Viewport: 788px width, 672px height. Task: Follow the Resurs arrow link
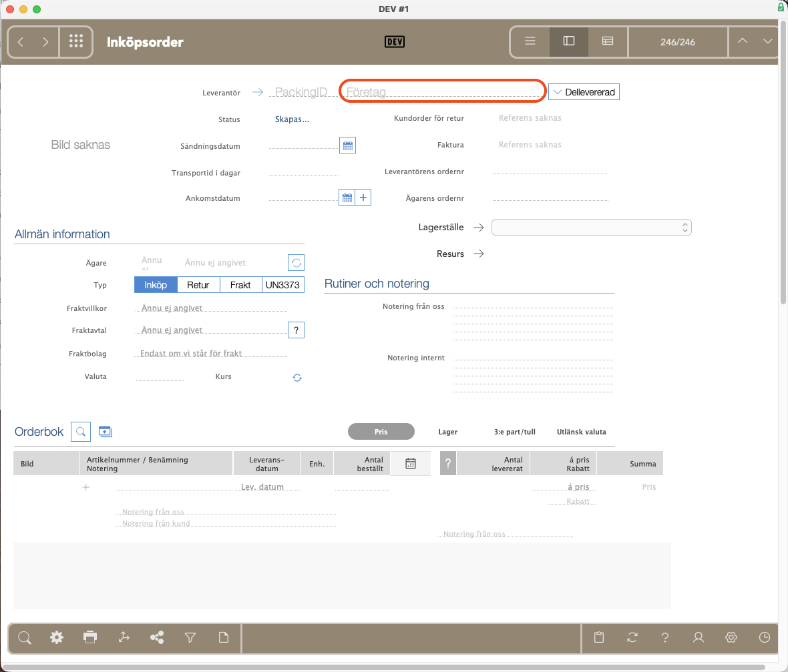pos(479,254)
